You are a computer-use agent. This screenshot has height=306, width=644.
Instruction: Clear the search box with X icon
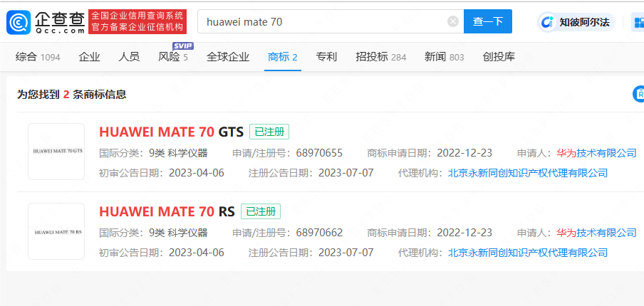point(452,21)
